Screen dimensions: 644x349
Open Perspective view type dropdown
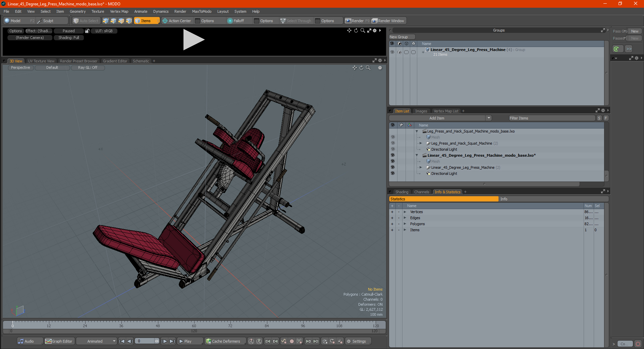(20, 68)
